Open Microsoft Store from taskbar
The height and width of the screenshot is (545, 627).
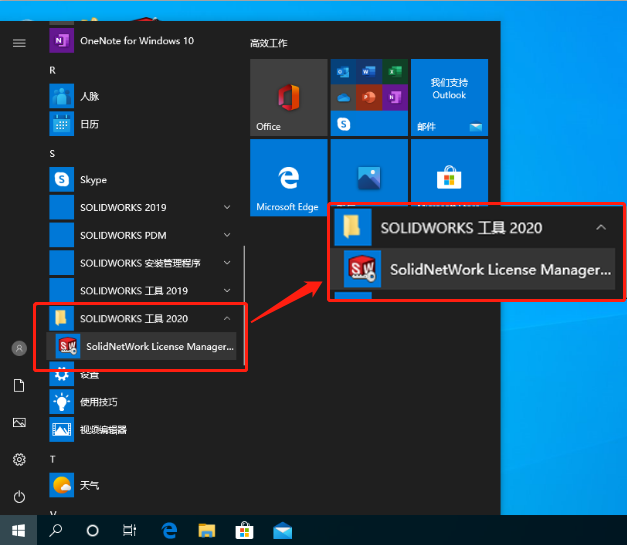244,530
